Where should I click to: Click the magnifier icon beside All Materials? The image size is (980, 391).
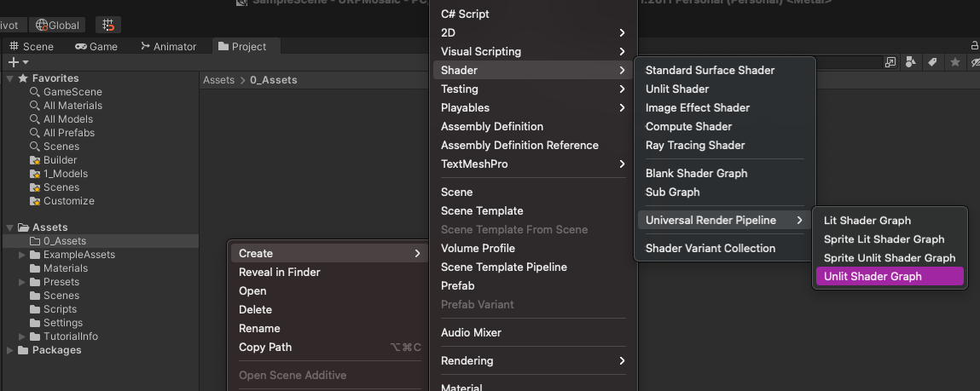point(35,106)
